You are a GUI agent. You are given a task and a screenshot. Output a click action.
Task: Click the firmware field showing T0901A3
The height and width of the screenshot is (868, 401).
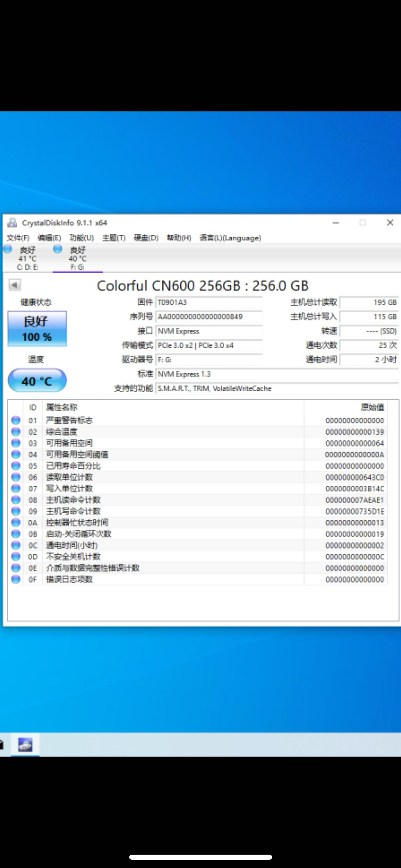[x=209, y=302]
